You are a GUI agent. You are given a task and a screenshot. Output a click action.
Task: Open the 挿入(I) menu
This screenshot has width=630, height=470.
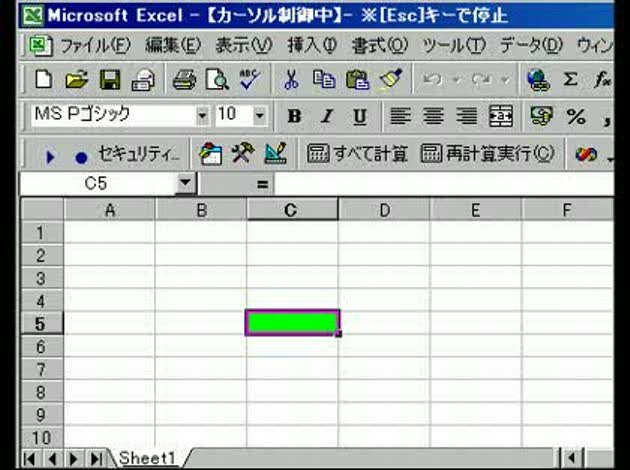pyautogui.click(x=312, y=46)
